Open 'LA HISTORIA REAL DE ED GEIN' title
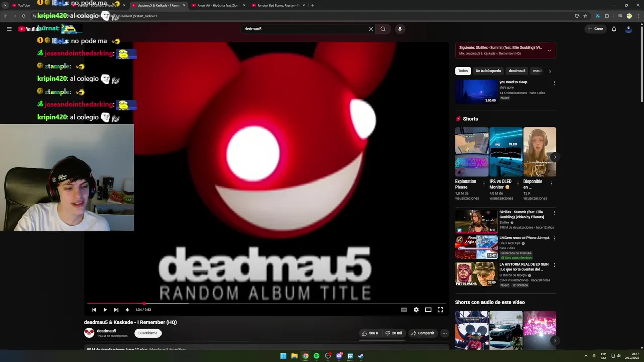Screen dimensions: 644x362 click(x=524, y=267)
